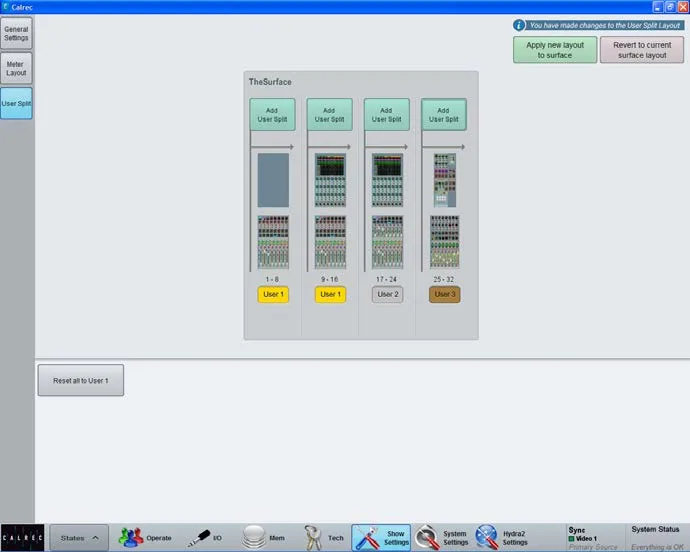Screen dimensions: 690x552
Task: Revert to current surface layout
Action: [642, 50]
